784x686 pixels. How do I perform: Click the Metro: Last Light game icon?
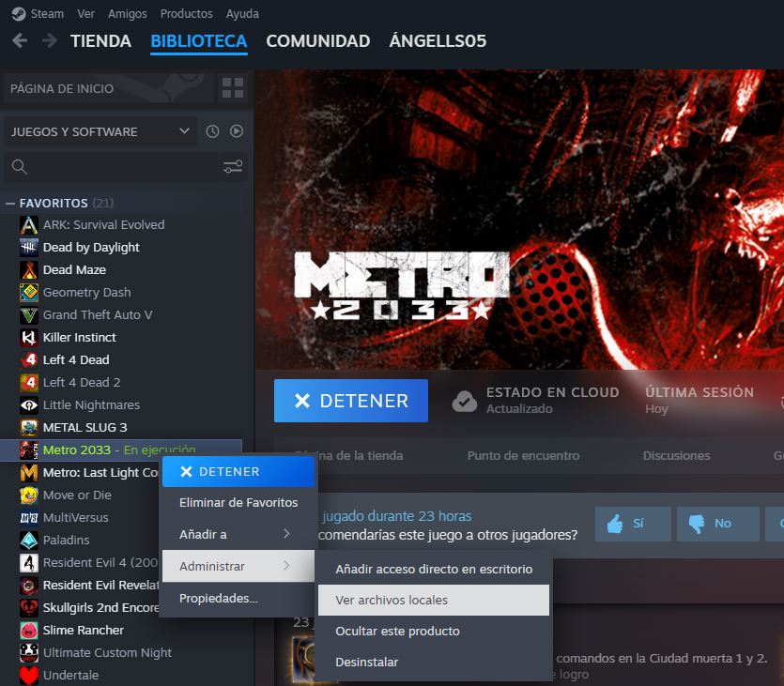click(29, 472)
